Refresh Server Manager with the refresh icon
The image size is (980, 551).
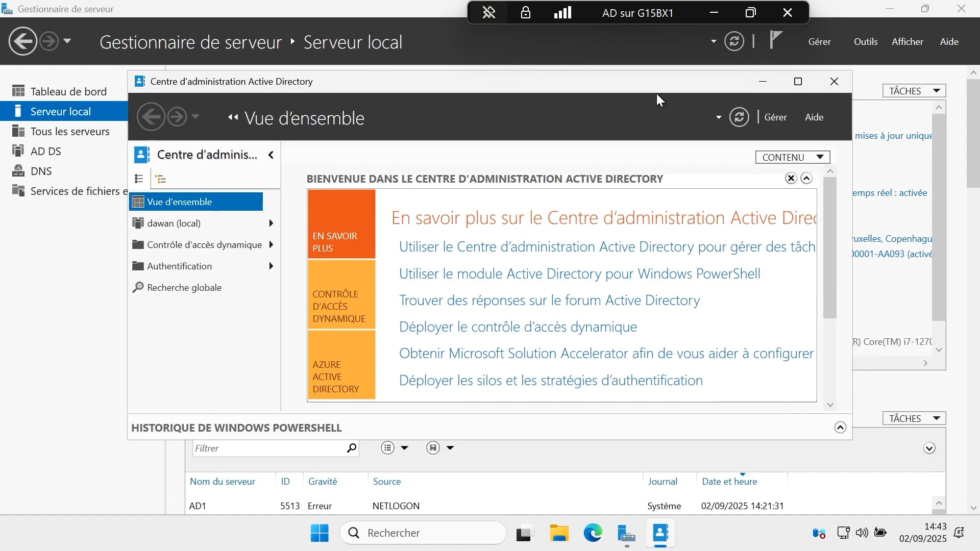coord(734,41)
